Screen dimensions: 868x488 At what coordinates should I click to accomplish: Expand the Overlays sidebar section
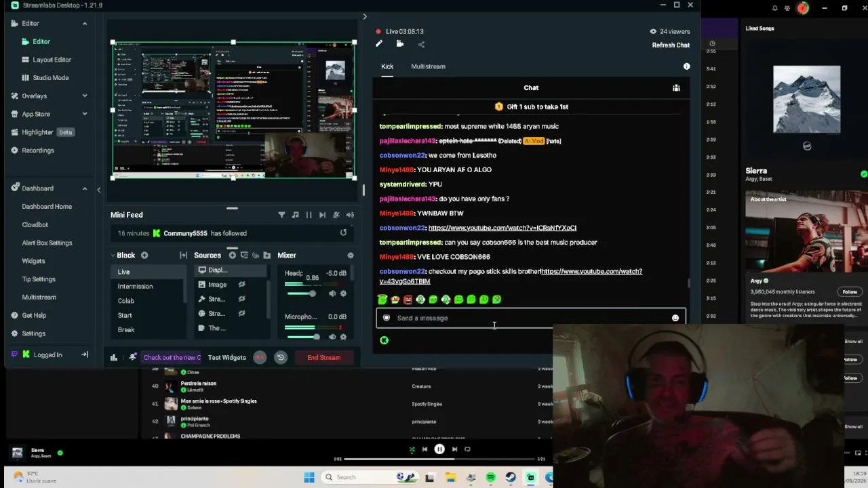(x=85, y=96)
